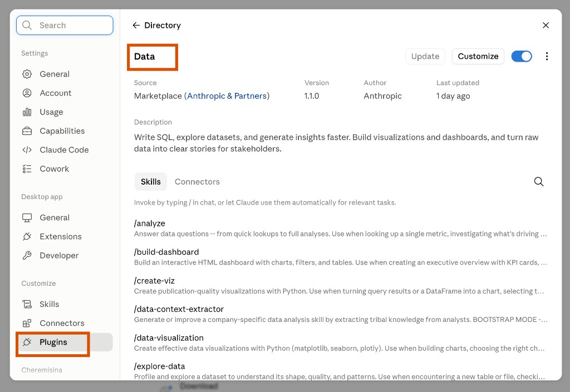Open the /data-context-extractor skill entry
This screenshot has width=570, height=392.
(341, 314)
